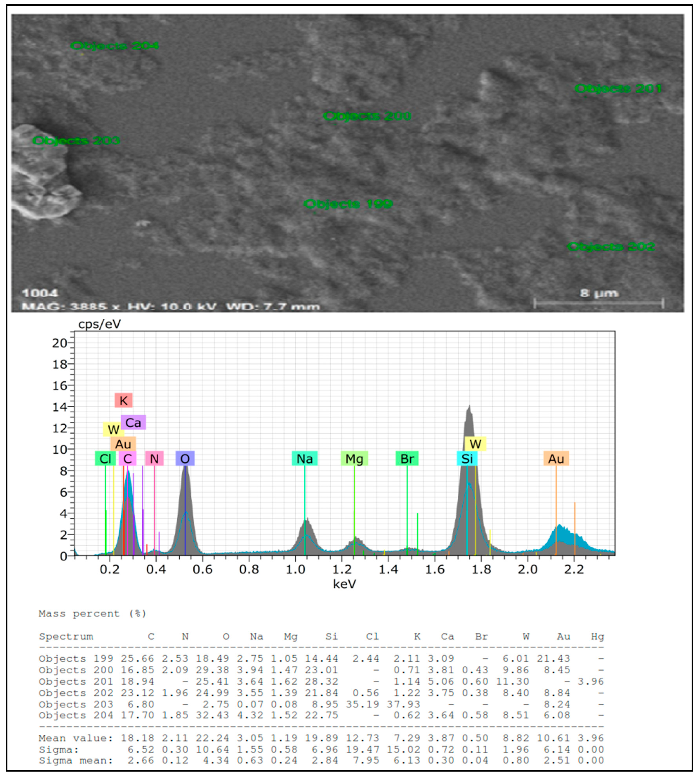Screen dimensions: 700x779
Task: Select the Objects 203 table row
Action: point(76,704)
